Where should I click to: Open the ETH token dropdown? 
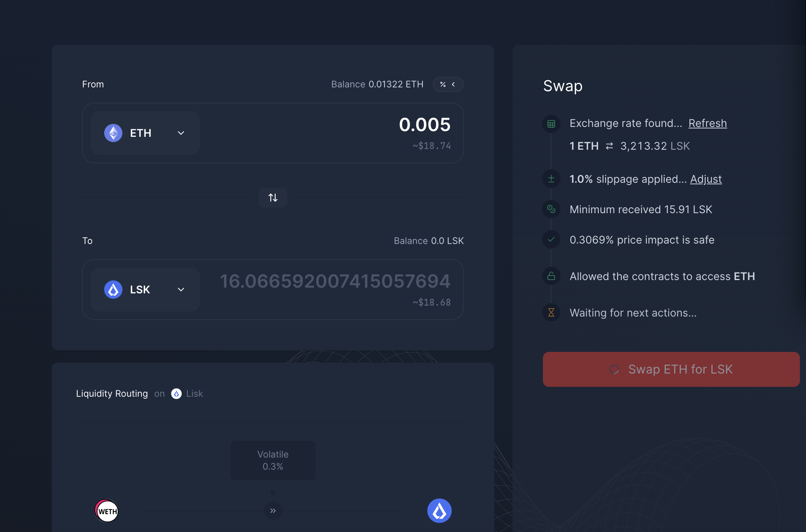coord(145,133)
